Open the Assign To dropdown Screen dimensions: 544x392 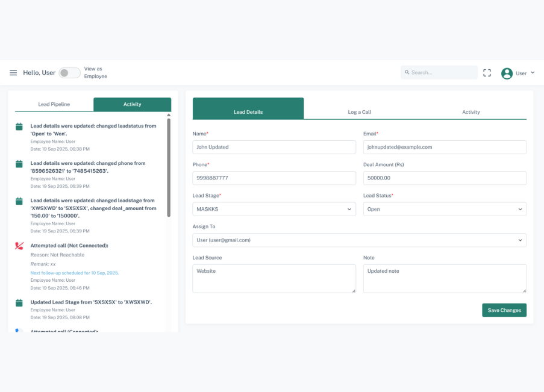(x=359, y=240)
